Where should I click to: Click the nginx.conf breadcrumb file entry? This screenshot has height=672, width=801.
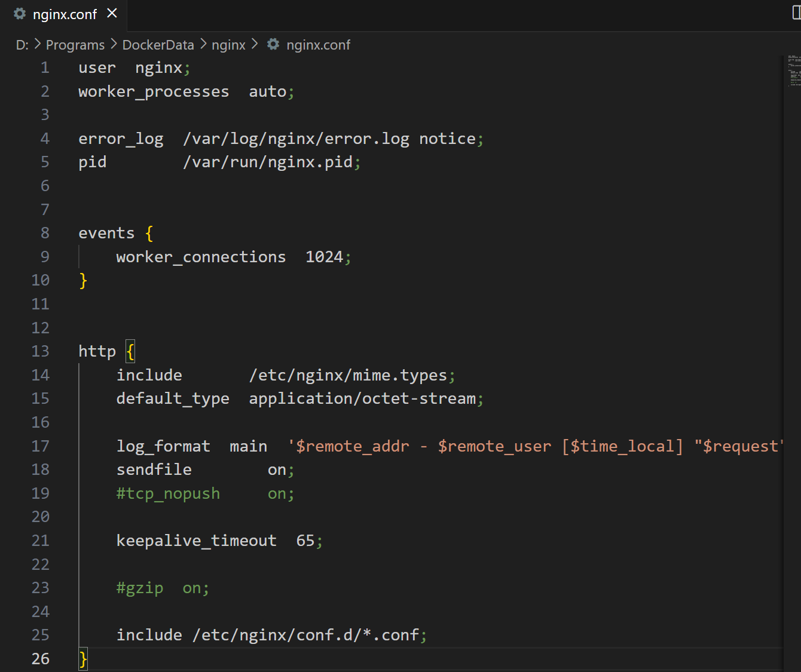coord(318,45)
